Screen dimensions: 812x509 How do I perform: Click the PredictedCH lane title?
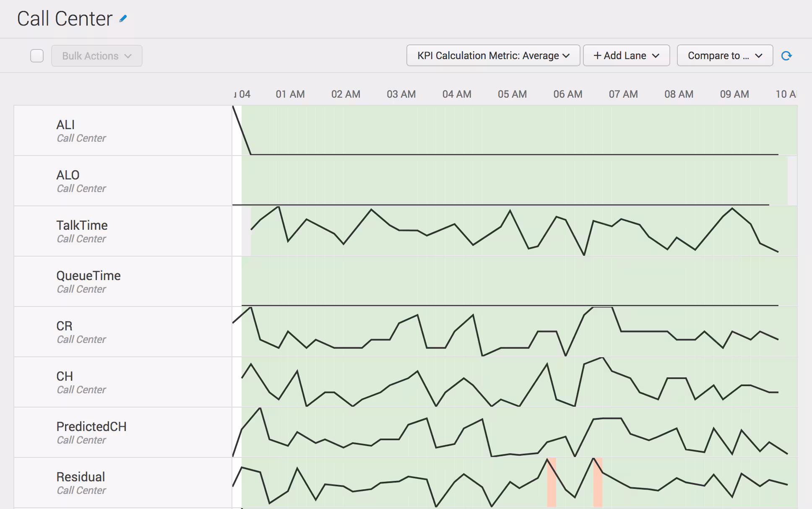[x=91, y=427]
